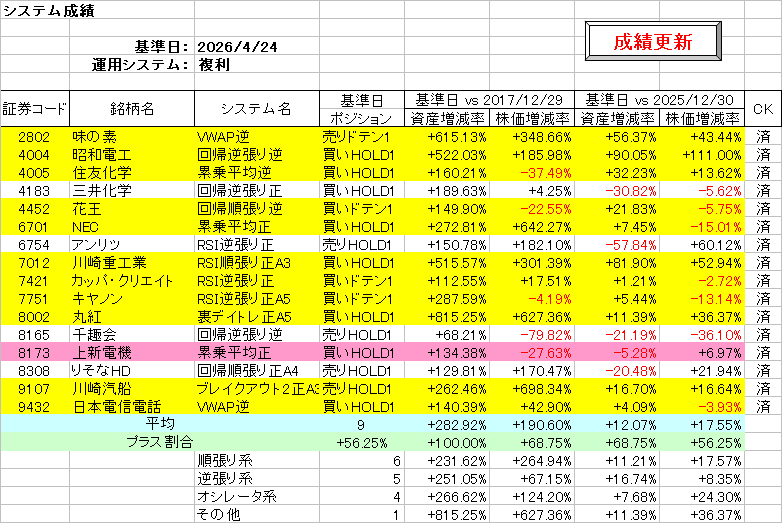The width and height of the screenshot is (782, 523).
Task: Select the -79.82% value for 千趣会
Action: [x=532, y=334]
